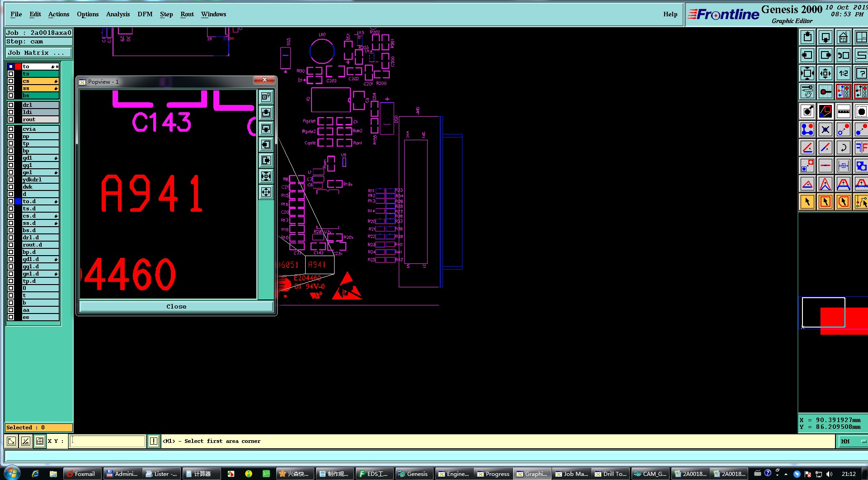This screenshot has height=480, width=868.
Task: Click the Popview pan down icon
Action: pyautogui.click(x=266, y=128)
